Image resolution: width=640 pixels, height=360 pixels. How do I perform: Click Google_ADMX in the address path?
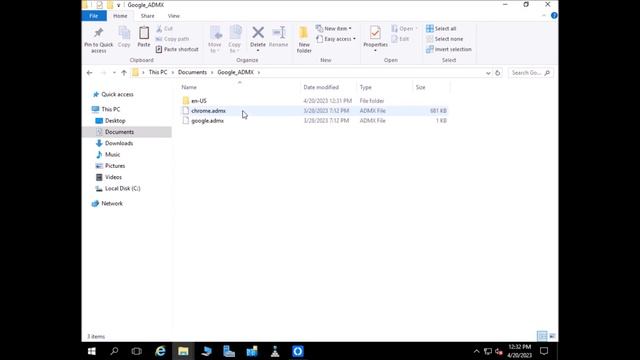[236, 72]
